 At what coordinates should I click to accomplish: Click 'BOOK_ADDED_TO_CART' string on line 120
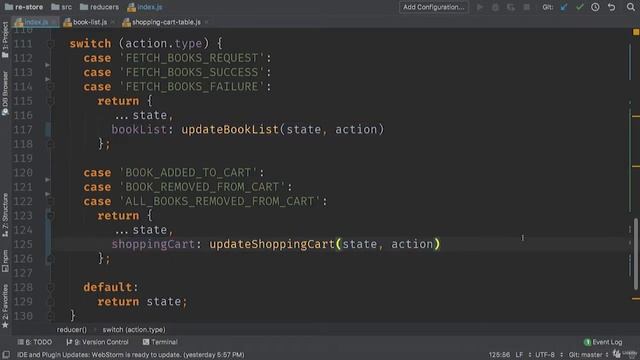[x=189, y=173]
